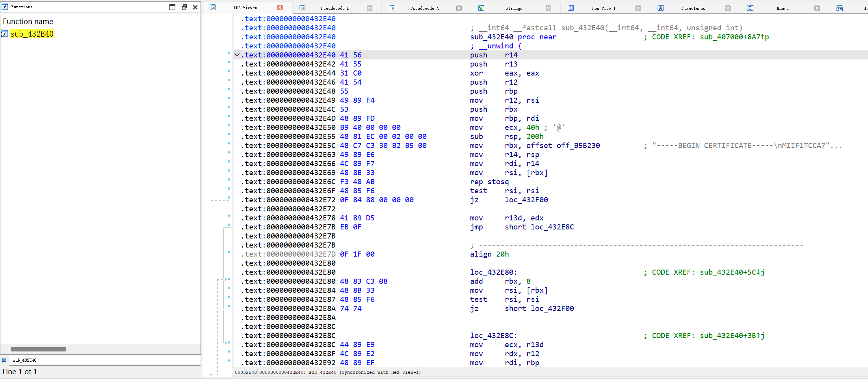Maximize the Functions panel
The width and height of the screenshot is (868, 379).
[x=172, y=7]
